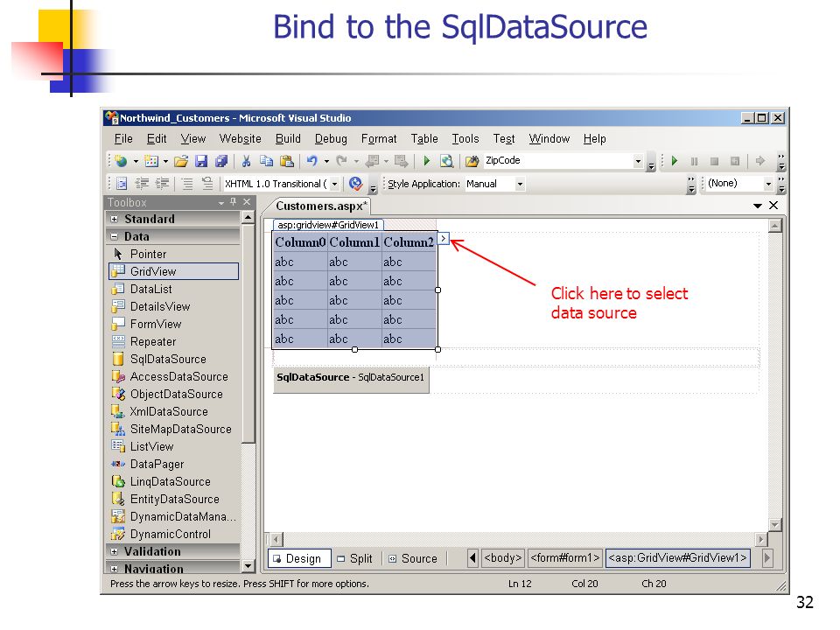The width and height of the screenshot is (840, 630).
Task: Save the file with the floppy icon
Action: pyautogui.click(x=201, y=161)
